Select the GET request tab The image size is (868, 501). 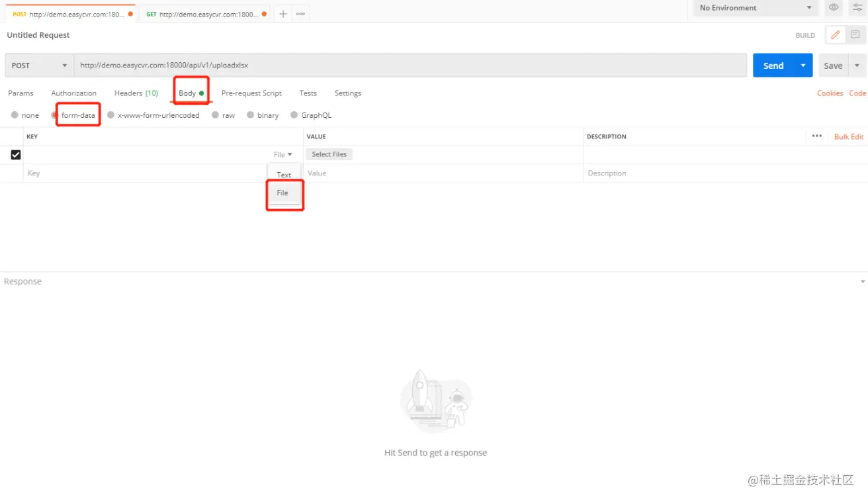[x=204, y=14]
